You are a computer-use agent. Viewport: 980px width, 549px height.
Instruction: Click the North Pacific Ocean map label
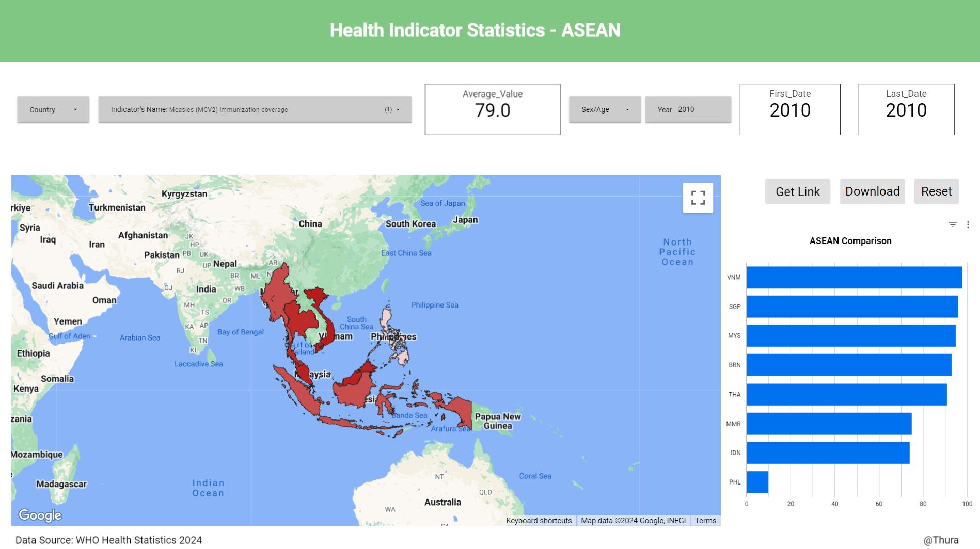pyautogui.click(x=677, y=252)
